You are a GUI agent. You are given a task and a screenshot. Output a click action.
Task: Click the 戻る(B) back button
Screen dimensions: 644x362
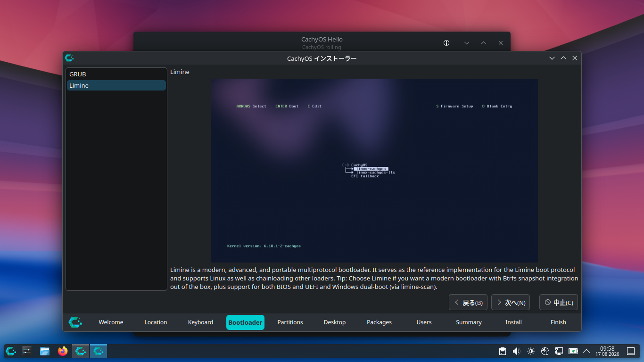pyautogui.click(x=468, y=303)
